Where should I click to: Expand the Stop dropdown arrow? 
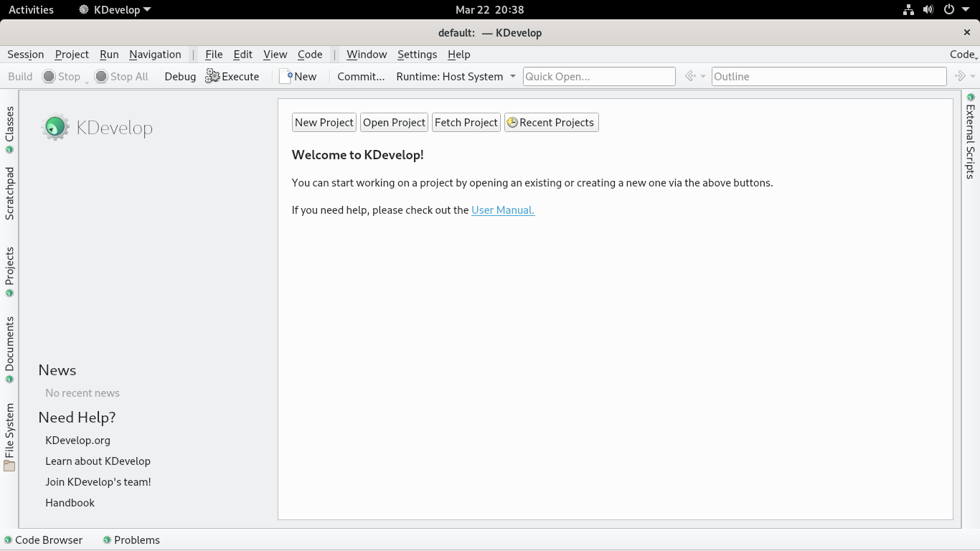pyautogui.click(x=87, y=81)
